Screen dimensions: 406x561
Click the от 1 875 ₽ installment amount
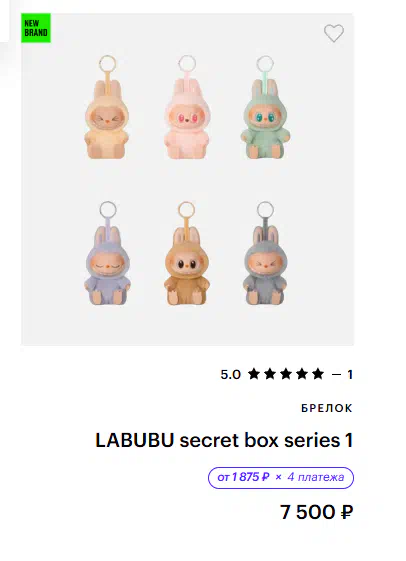click(x=243, y=477)
